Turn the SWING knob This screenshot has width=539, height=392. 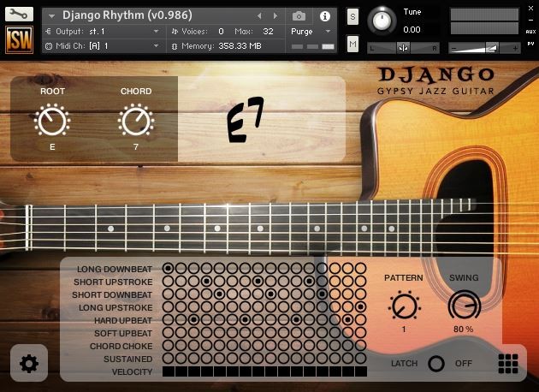[464, 306]
